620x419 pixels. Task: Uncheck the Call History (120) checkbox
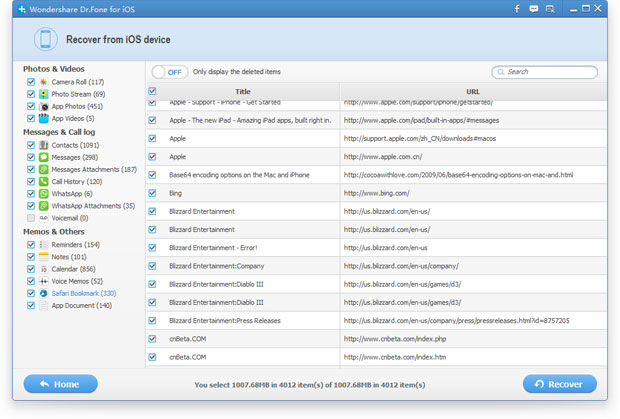click(31, 181)
